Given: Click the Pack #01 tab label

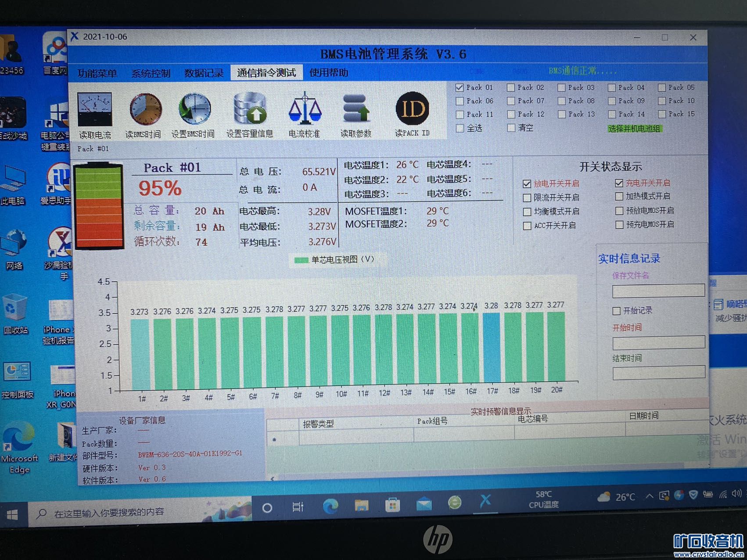Looking at the screenshot, I should pyautogui.click(x=93, y=149).
